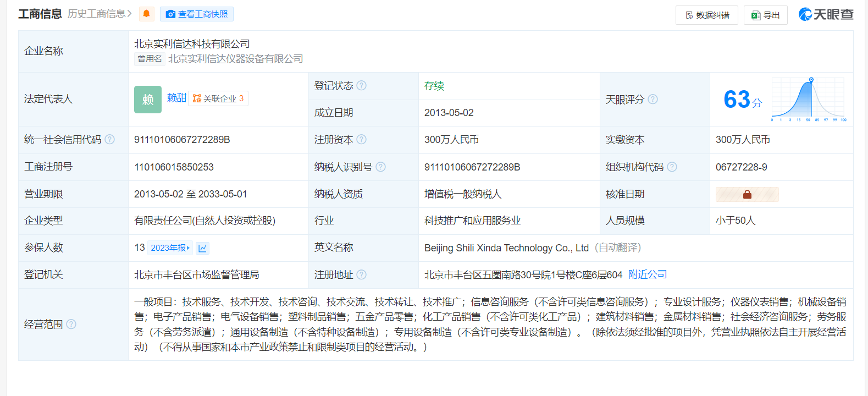Image resolution: width=868 pixels, height=396 pixels.
Task: Click the orange bell alert icon
Action: 146,14
